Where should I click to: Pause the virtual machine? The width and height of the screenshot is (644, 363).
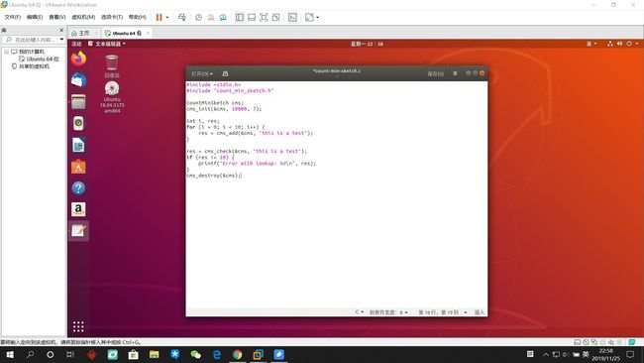(x=159, y=17)
